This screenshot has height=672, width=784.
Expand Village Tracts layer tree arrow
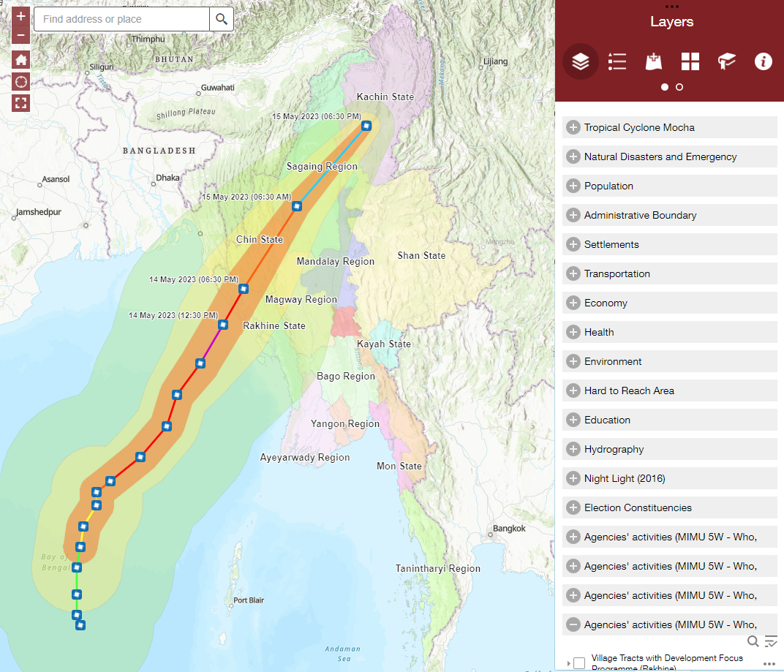tap(568, 663)
